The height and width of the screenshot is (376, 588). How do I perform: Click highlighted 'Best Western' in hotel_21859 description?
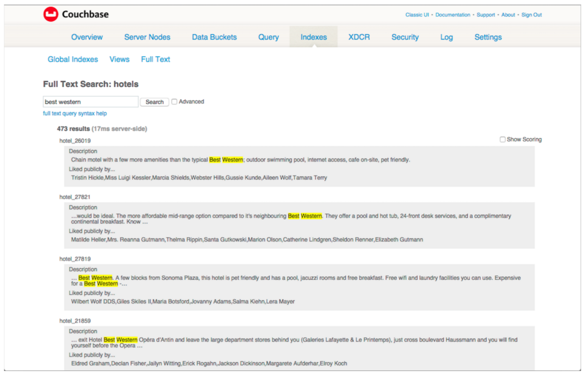pyautogui.click(x=121, y=340)
